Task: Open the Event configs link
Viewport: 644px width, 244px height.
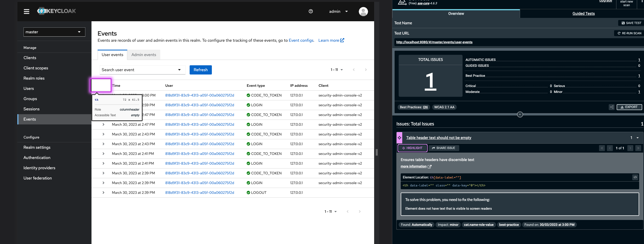Action: (301, 40)
